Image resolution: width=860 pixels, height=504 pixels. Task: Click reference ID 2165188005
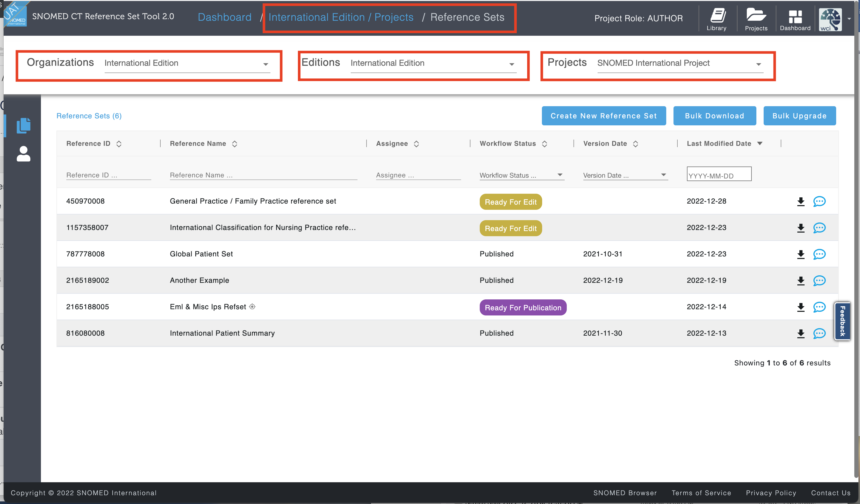click(87, 306)
